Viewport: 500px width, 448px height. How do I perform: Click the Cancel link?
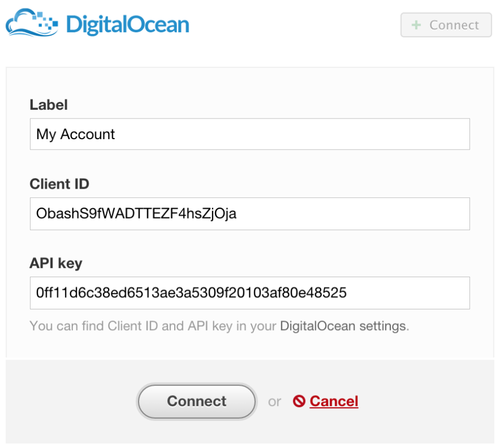(333, 401)
